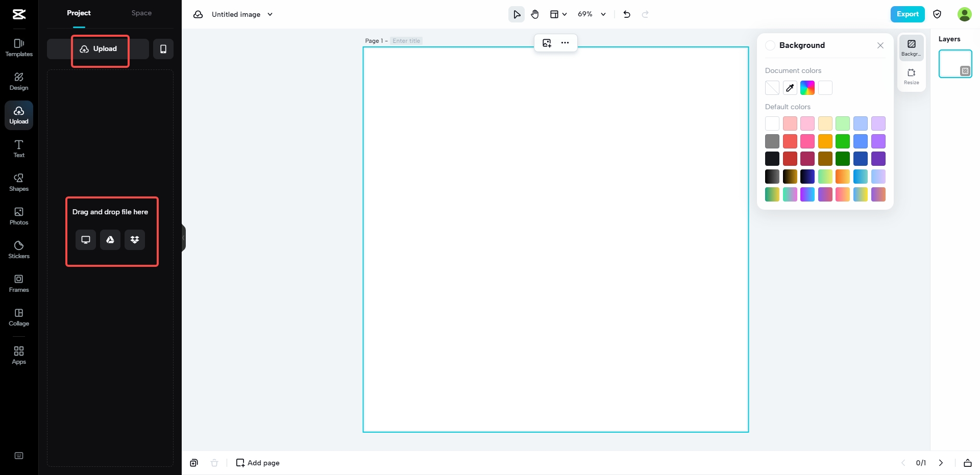Open the page more options ellipsis
980x475 pixels.
(x=565, y=43)
